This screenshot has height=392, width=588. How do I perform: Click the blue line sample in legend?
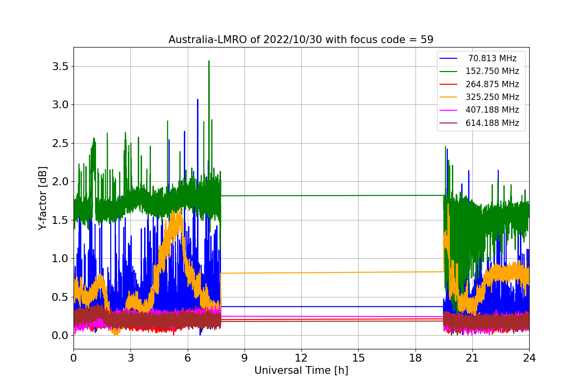click(449, 58)
